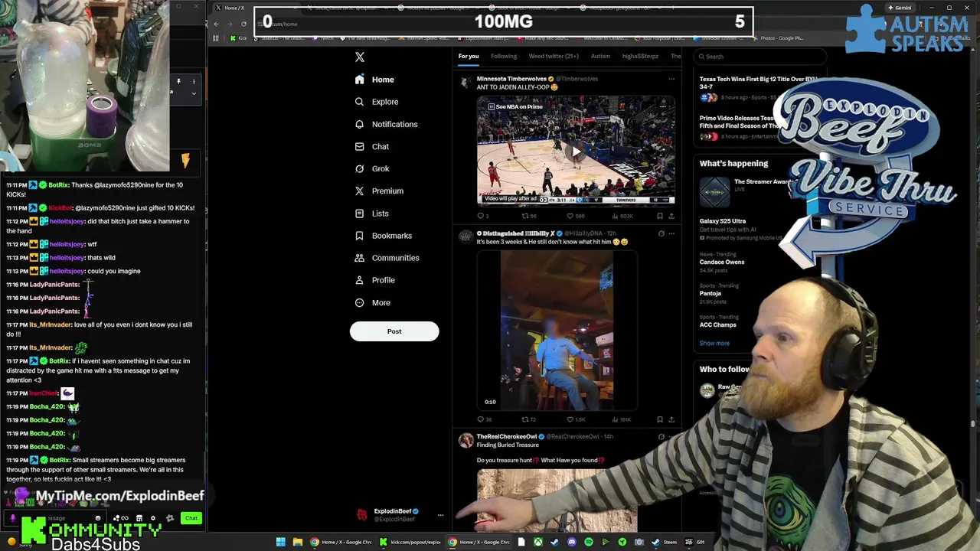The width and height of the screenshot is (980, 551).
Task: Open TheRealCherokeeOwl post options menu
Action: tap(671, 437)
